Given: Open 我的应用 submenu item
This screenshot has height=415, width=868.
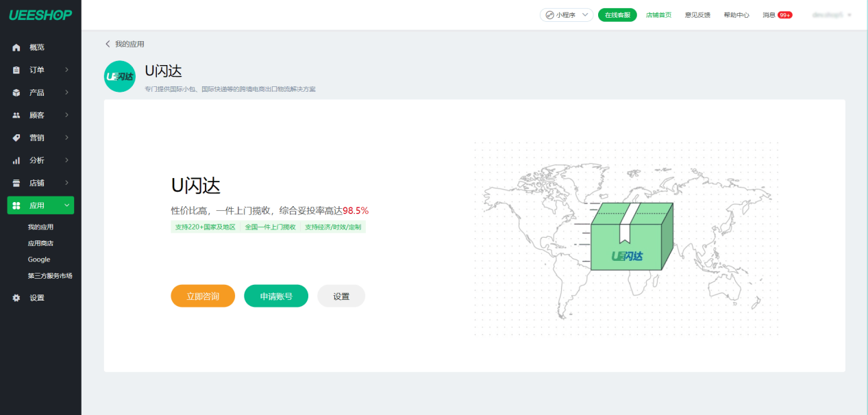Looking at the screenshot, I should [x=40, y=227].
